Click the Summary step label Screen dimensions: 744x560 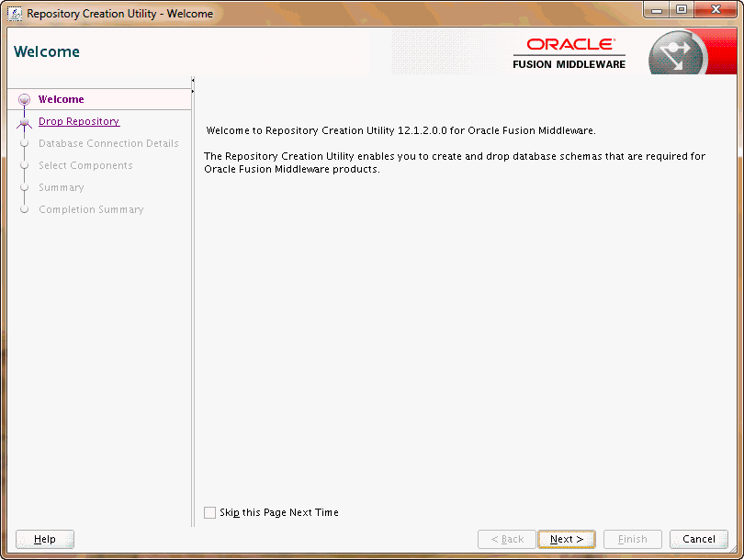[62, 188]
